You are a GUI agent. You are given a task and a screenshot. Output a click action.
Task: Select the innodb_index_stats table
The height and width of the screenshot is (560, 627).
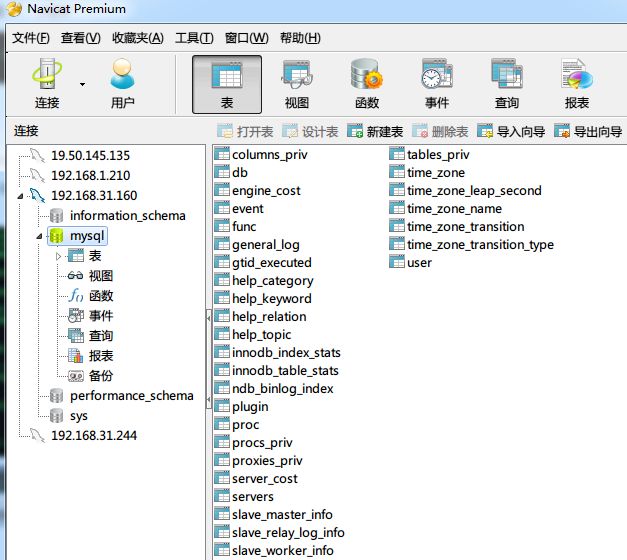(x=286, y=352)
